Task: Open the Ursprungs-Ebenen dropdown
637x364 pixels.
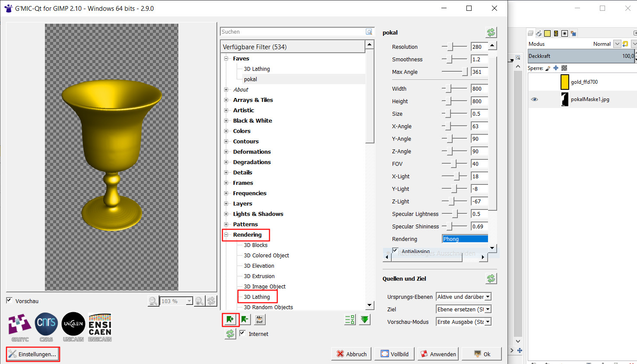Action: click(x=463, y=297)
